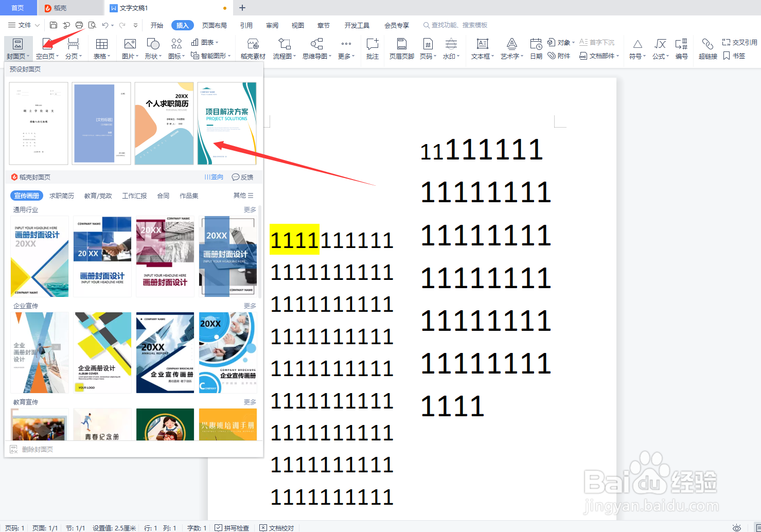The height and width of the screenshot is (532, 761).
Task: Click Delete Cover Page (删除封面页)
Action: pos(32,449)
